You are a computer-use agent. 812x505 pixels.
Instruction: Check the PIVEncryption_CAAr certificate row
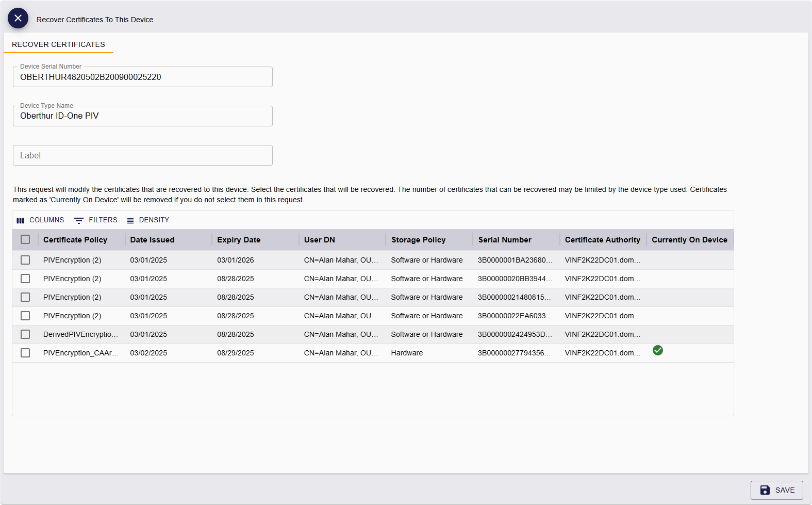pyautogui.click(x=25, y=353)
